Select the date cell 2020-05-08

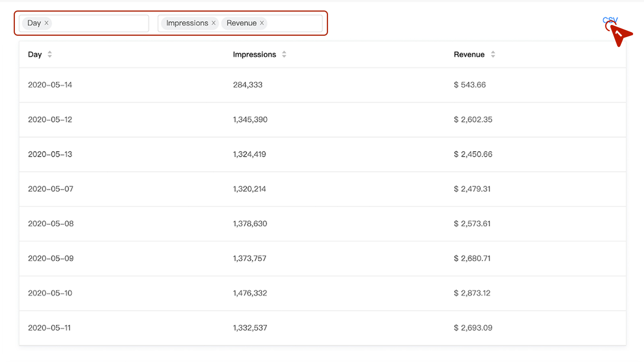pos(51,224)
